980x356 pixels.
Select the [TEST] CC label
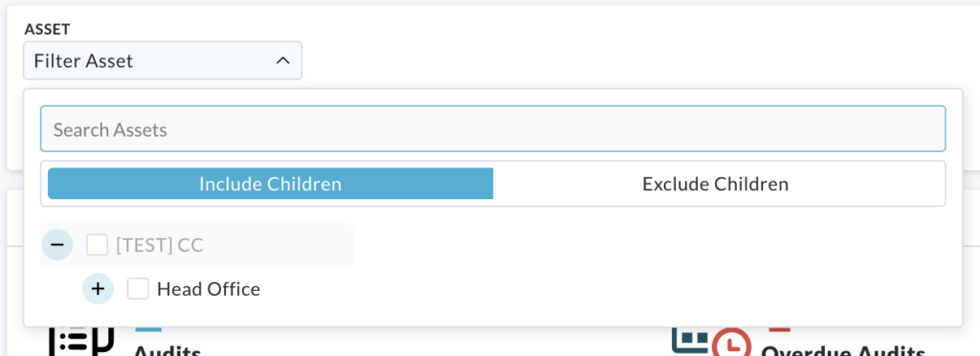pos(160,245)
